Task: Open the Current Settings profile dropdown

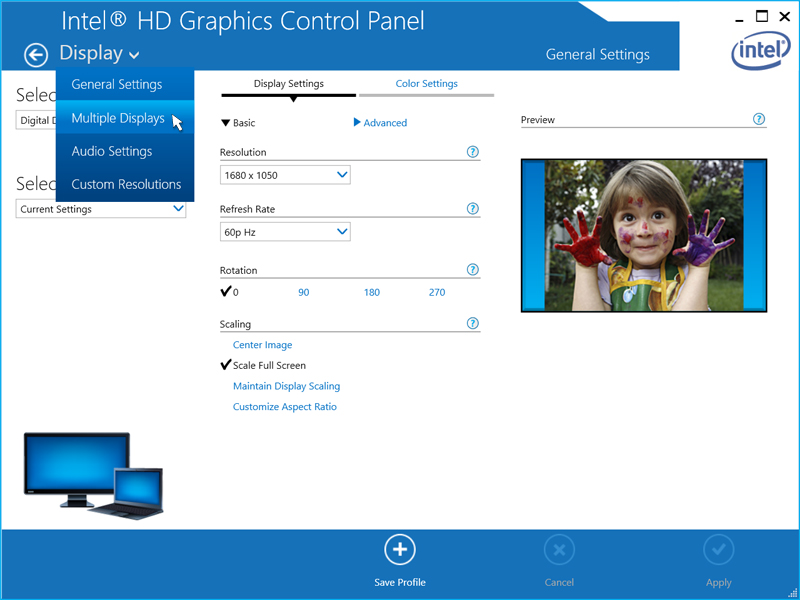Action: [101, 209]
